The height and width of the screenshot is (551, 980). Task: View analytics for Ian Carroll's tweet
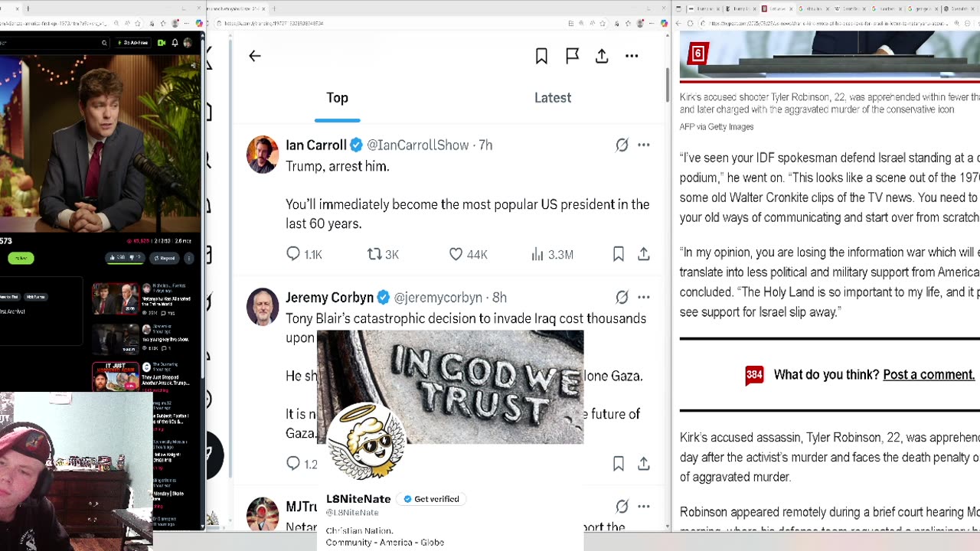coord(537,254)
